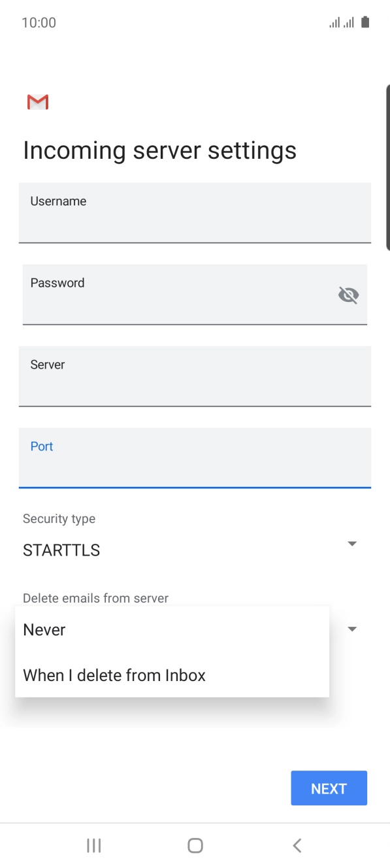Viewport: 390px width, 868px height.
Task: Choose When I delete from Inbox option
Action: pos(114,675)
